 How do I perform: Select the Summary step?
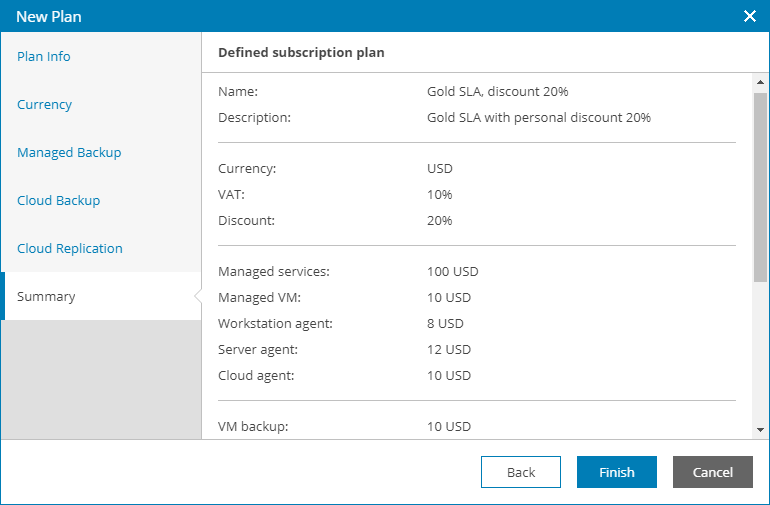click(x=46, y=297)
